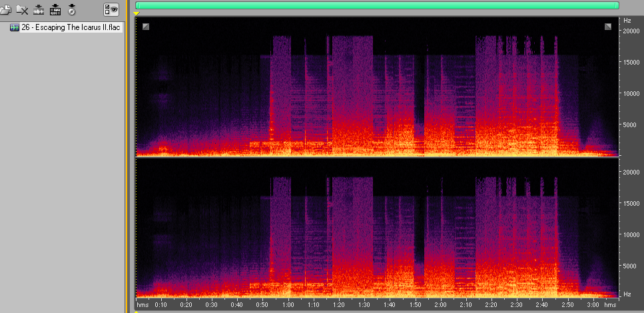Click the 2:00 mark on time ruler

(440, 305)
